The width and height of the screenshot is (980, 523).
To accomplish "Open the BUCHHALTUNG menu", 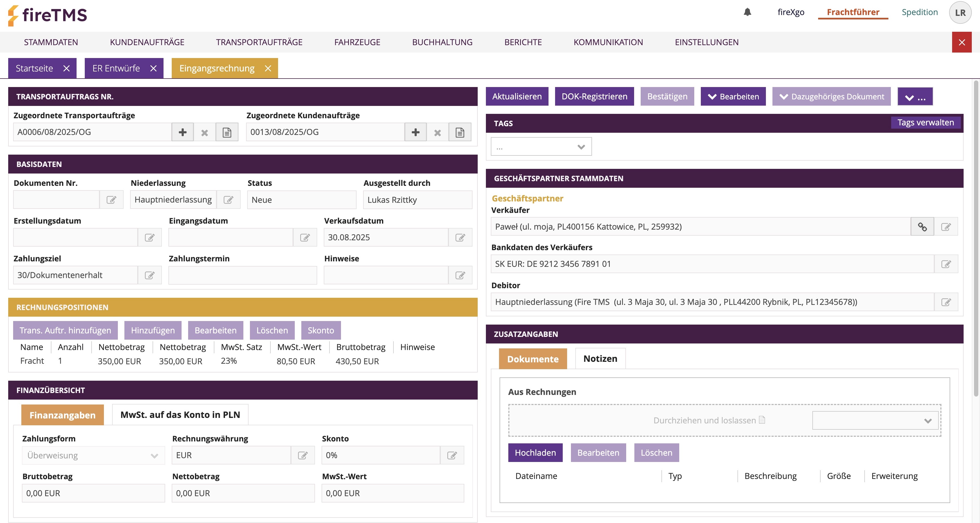I will coord(442,42).
